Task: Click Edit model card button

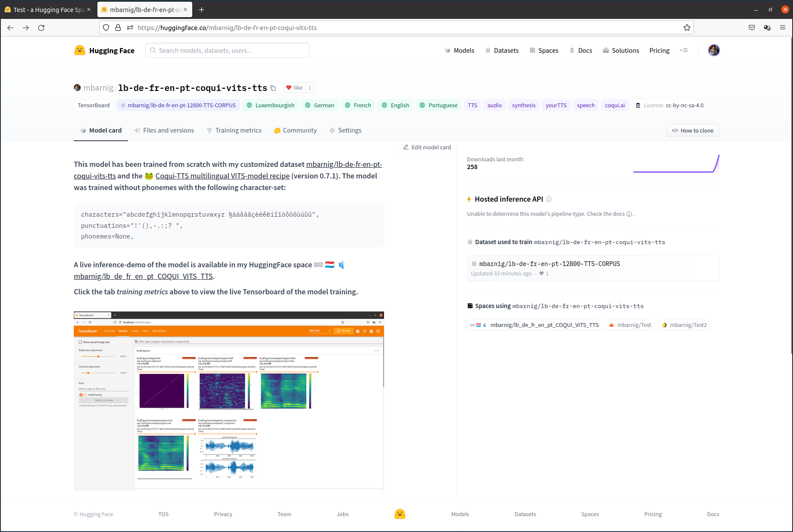Action: (427, 147)
